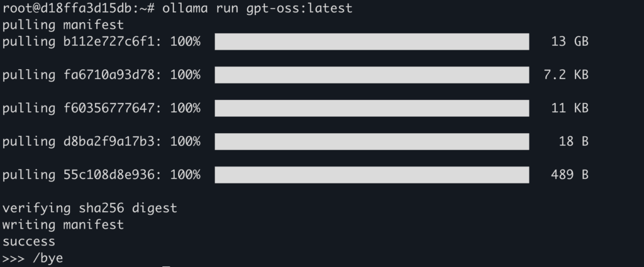Click the "pulling d8ba2f9a17b3: 100%" label
This screenshot has width=644, height=267.
click(101, 141)
